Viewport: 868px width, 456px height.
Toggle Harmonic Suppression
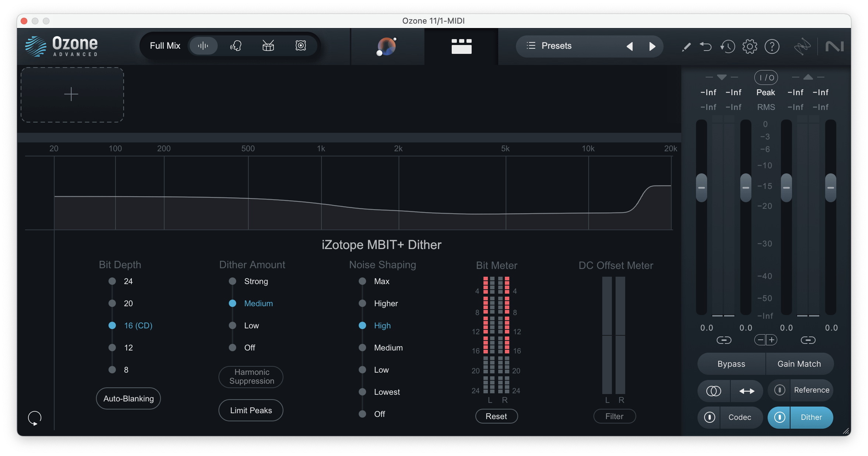tap(251, 377)
